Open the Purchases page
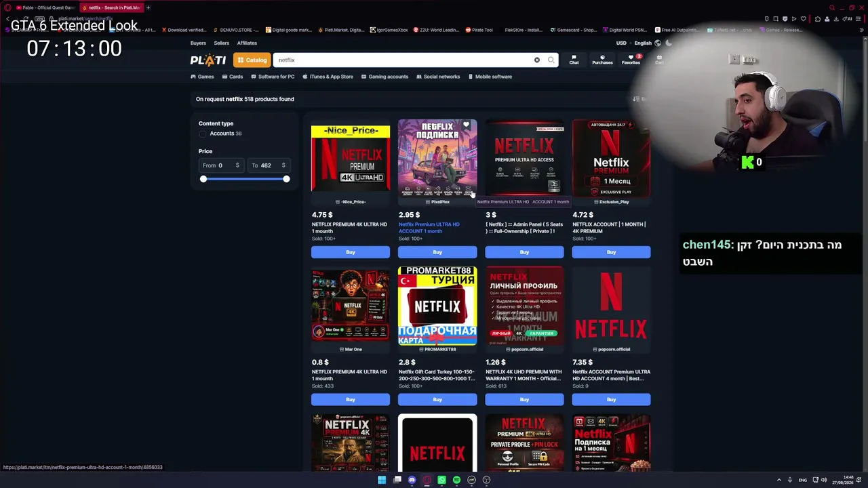Image resolution: width=868 pixels, height=488 pixels. coord(602,60)
